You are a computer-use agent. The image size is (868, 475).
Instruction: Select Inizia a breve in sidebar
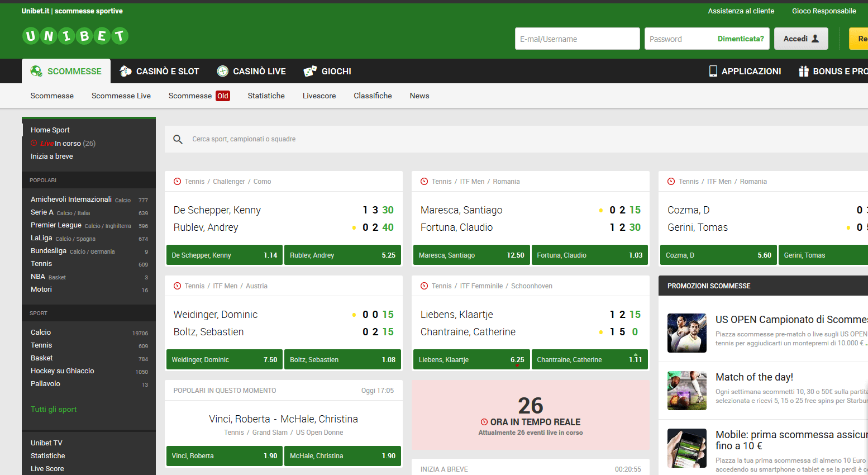[x=52, y=156]
